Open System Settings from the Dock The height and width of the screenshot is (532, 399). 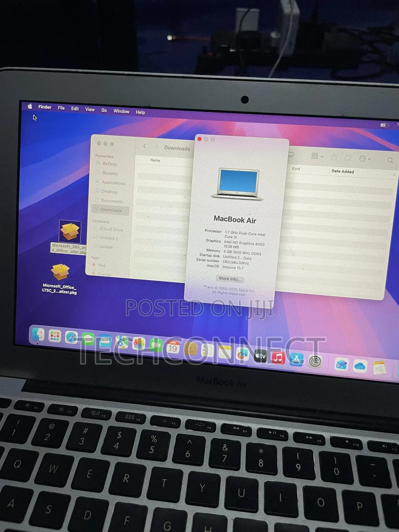pyautogui.click(x=315, y=361)
